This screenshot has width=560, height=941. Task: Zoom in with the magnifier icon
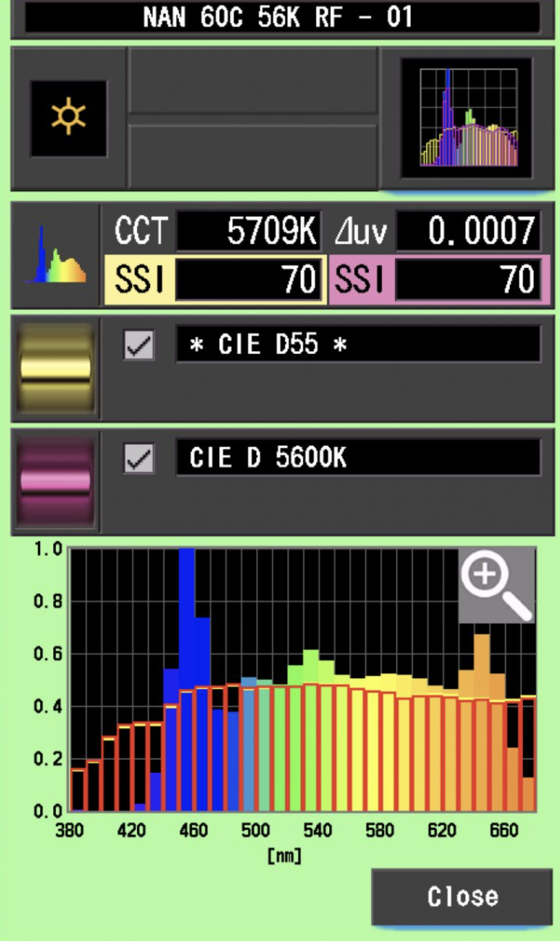click(x=496, y=585)
